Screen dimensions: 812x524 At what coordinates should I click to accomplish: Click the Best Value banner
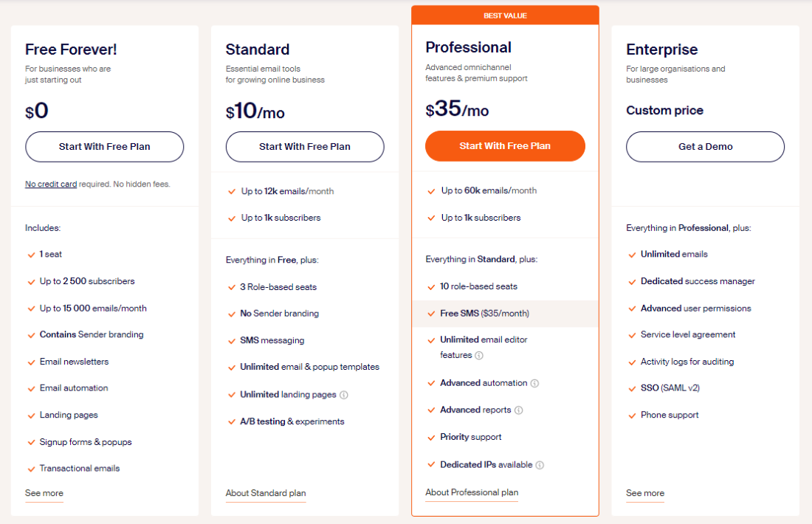(x=505, y=15)
